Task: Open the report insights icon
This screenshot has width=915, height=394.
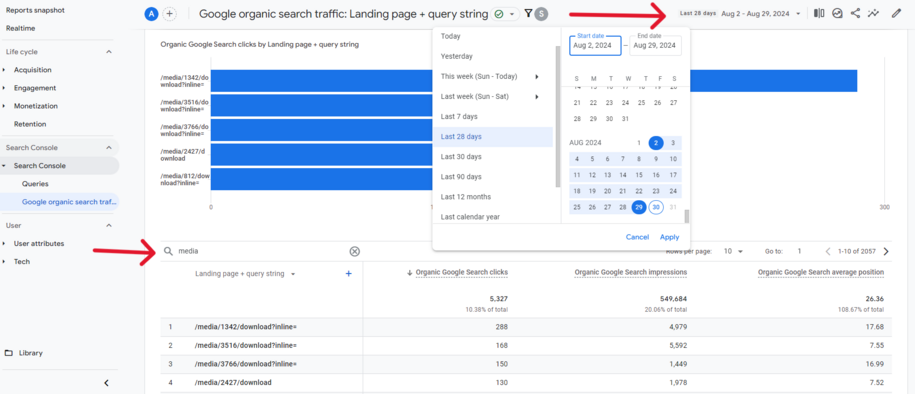Action: coord(837,13)
